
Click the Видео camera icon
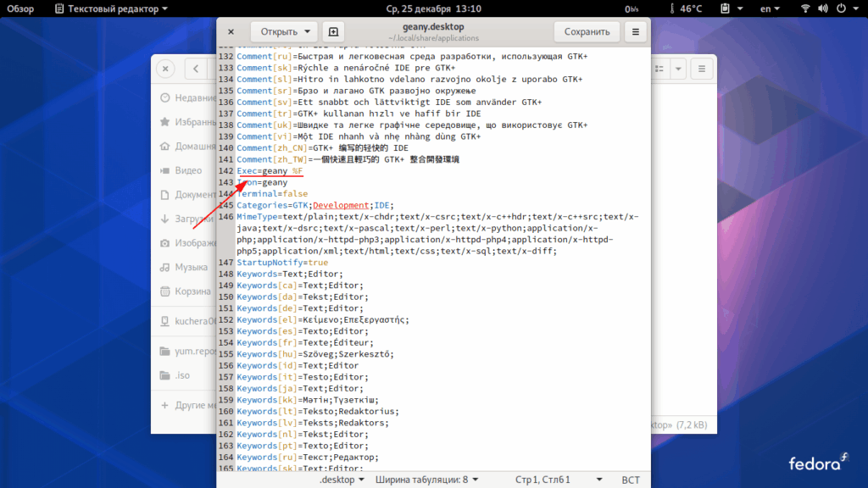point(165,170)
